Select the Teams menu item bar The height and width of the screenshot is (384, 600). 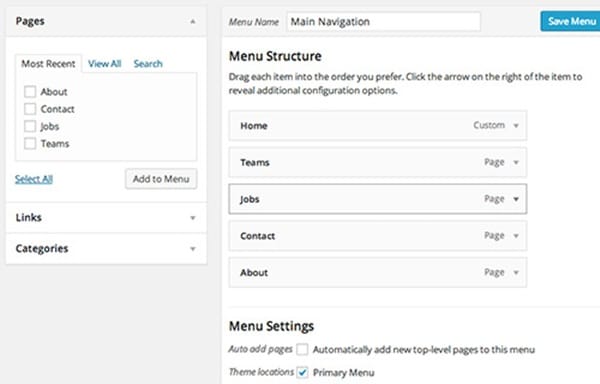click(x=378, y=162)
